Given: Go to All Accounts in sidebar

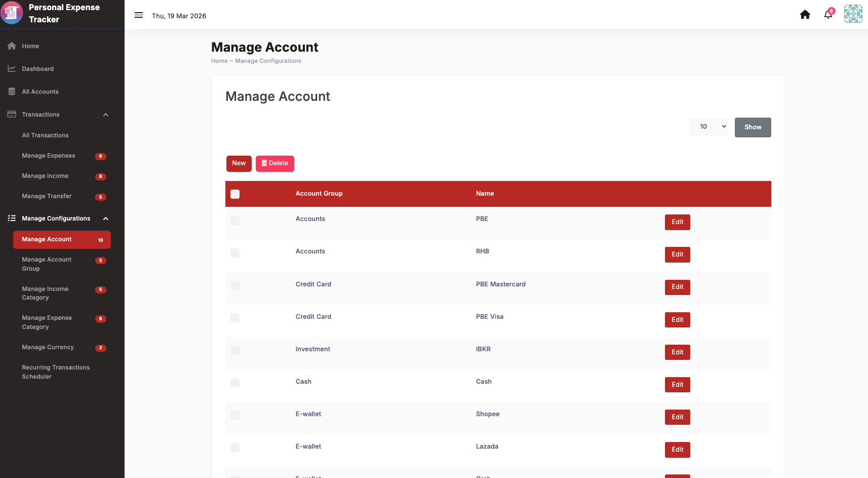Looking at the screenshot, I should point(40,92).
